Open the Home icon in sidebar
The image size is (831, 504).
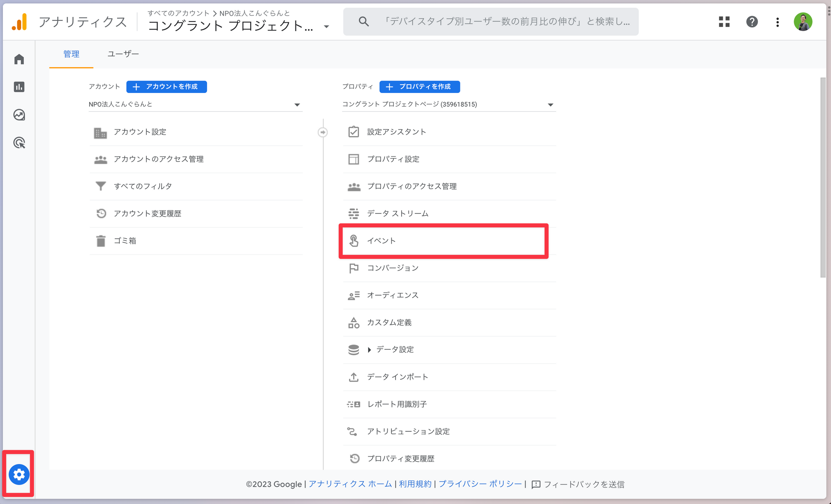[19, 59]
